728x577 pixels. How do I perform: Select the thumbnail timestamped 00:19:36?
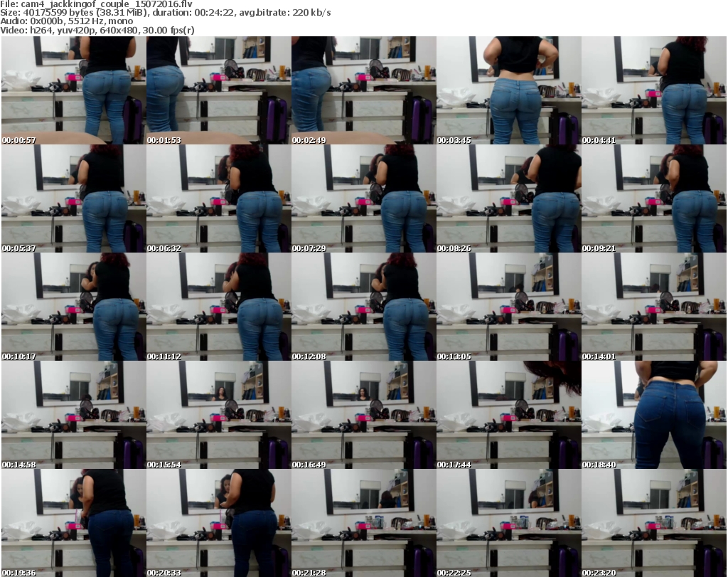[x=73, y=523]
